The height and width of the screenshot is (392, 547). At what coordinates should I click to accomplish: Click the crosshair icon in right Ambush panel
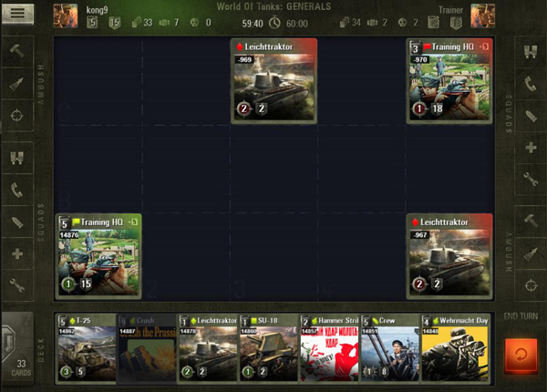530,284
